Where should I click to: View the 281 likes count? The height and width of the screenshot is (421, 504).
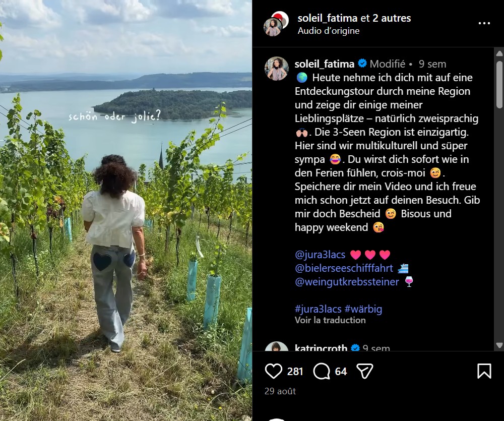tap(295, 372)
